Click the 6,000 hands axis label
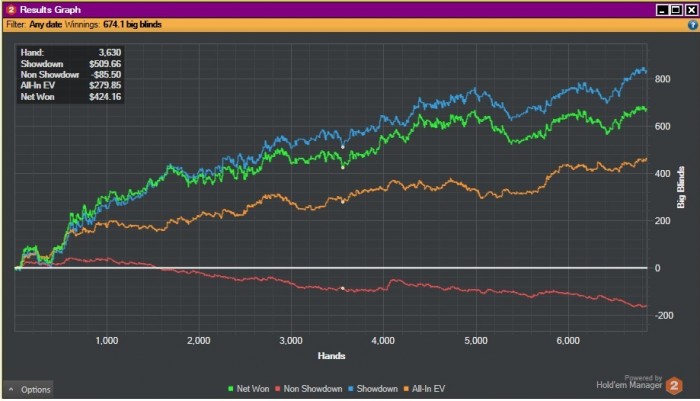The height and width of the screenshot is (401, 700). [568, 341]
